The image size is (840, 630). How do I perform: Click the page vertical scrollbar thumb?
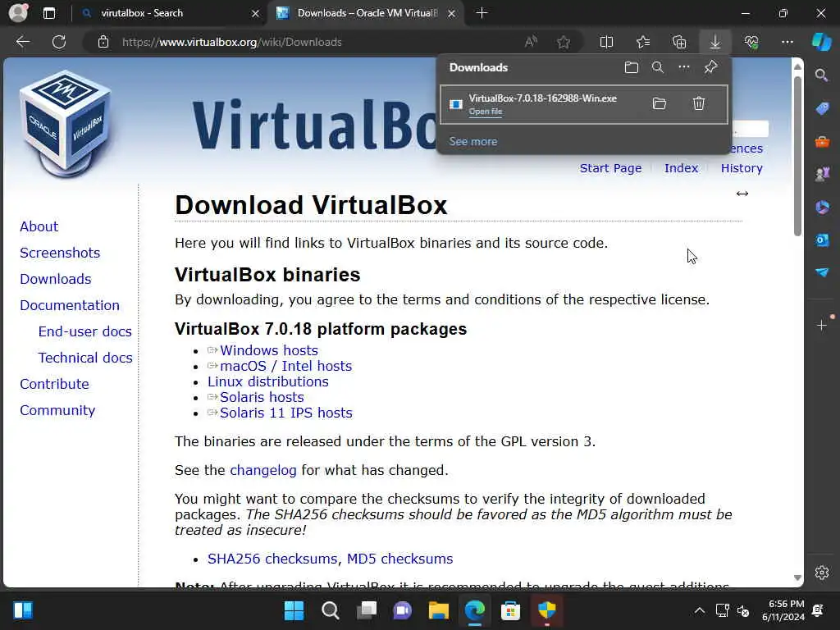[797, 156]
